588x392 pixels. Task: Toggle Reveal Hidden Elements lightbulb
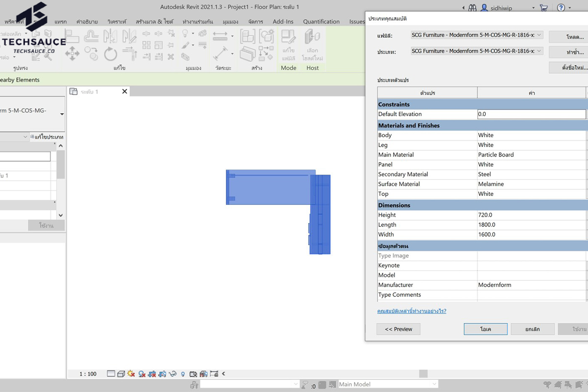click(183, 374)
